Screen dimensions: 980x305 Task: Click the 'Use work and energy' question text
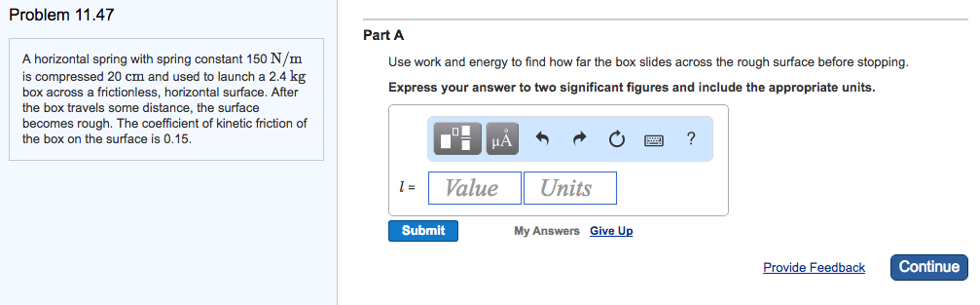click(x=648, y=62)
